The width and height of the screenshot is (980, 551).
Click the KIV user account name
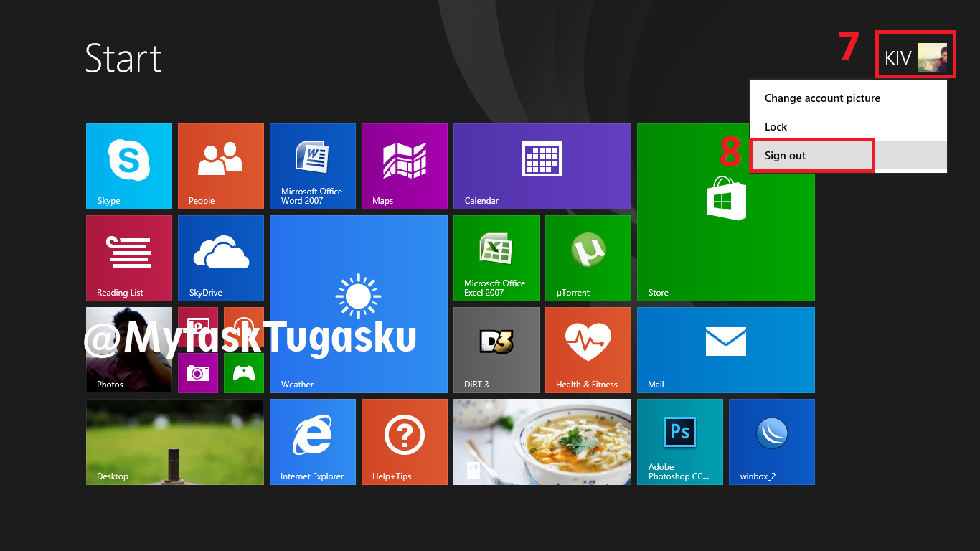click(x=898, y=58)
